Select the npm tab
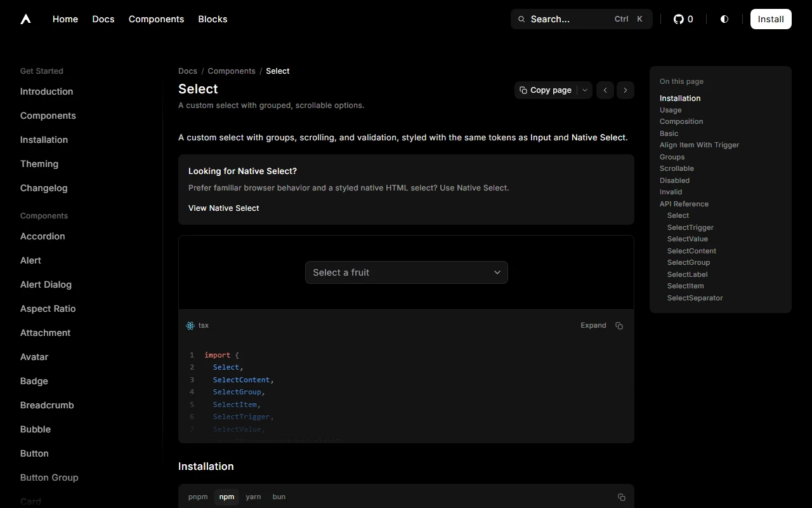 226,497
